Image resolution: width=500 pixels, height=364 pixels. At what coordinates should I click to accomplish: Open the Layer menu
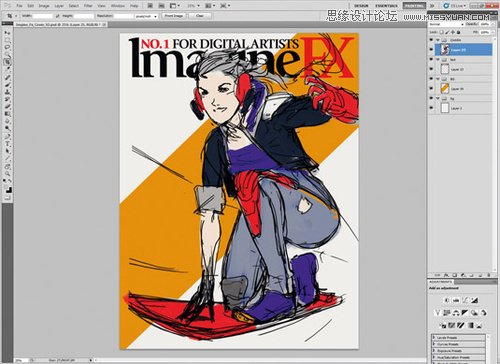tap(59, 6)
